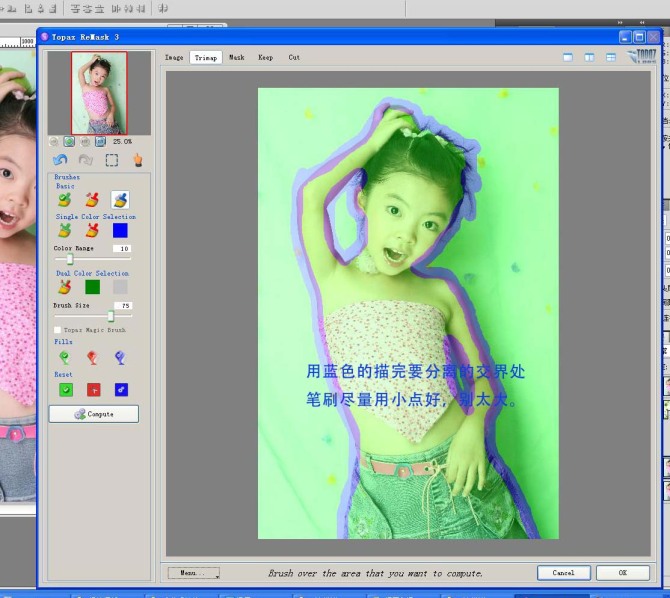Viewport: 670px width, 598px height.
Task: Click the green Fill keep bucket
Action: [x=65, y=357]
